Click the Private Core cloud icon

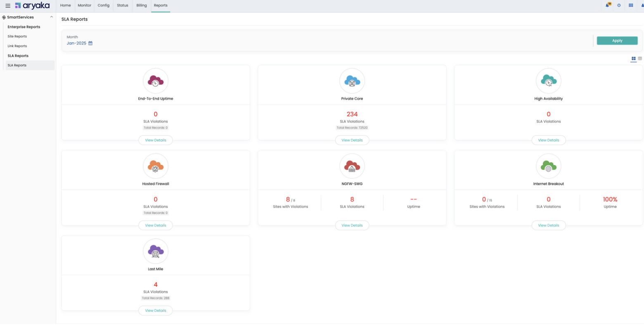coord(352,81)
